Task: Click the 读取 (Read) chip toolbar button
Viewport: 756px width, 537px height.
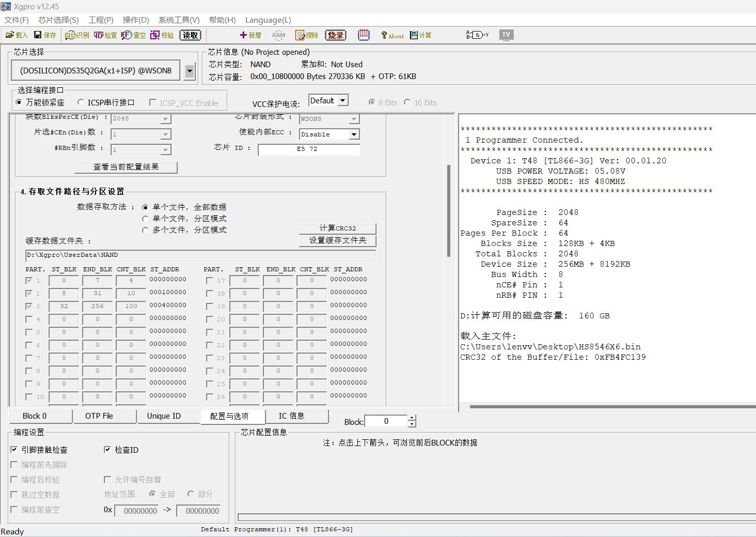Action: (x=190, y=35)
